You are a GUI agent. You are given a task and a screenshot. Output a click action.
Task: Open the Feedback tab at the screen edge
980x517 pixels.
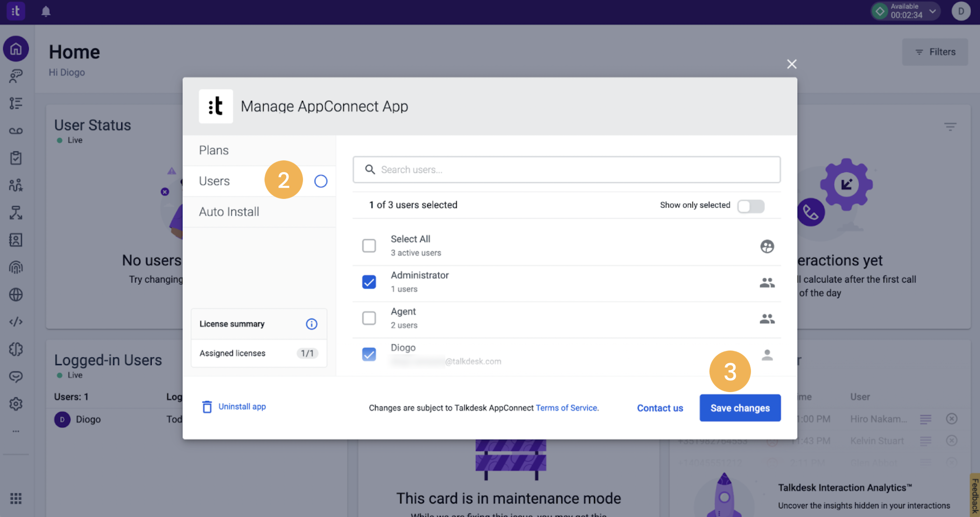click(975, 495)
